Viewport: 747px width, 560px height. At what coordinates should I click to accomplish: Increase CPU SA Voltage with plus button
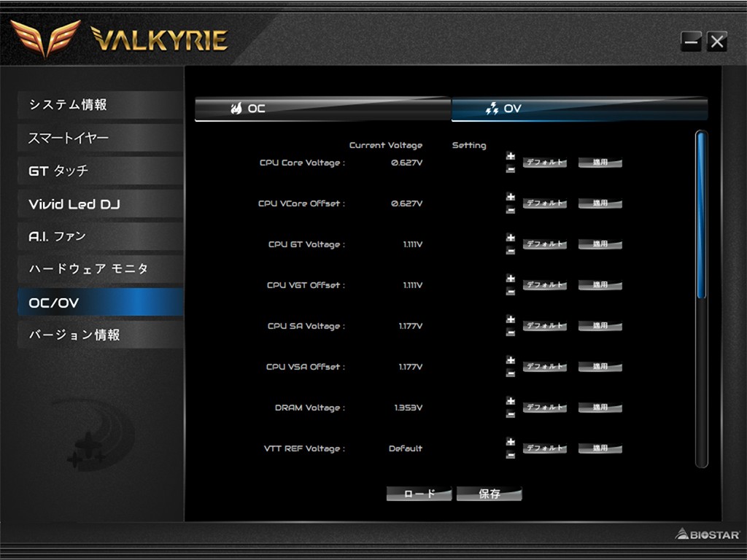[510, 319]
